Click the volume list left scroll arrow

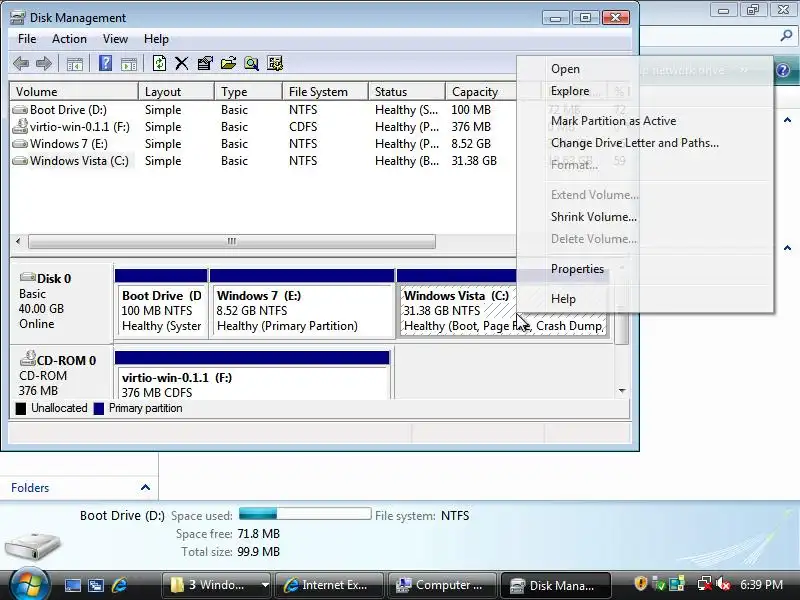(x=18, y=241)
